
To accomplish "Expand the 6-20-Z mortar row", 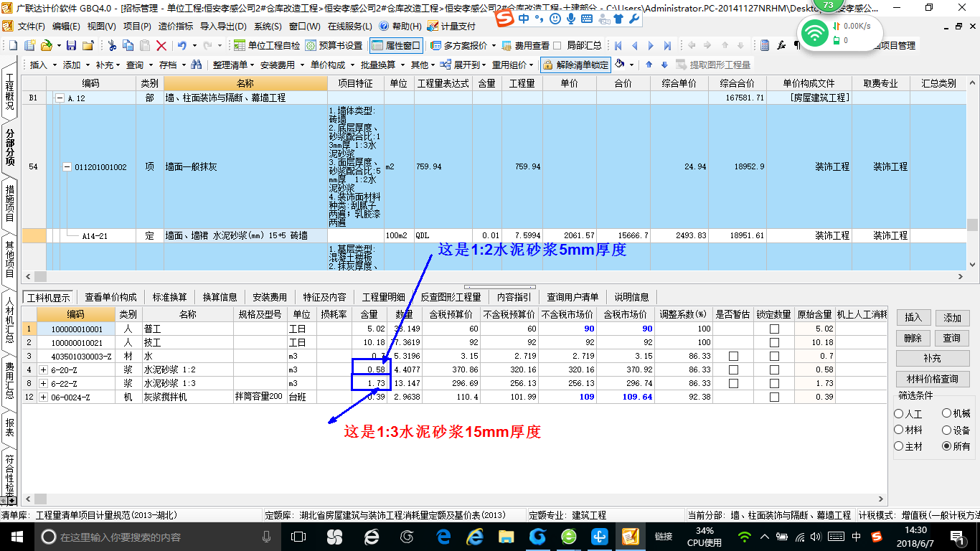I will point(43,369).
